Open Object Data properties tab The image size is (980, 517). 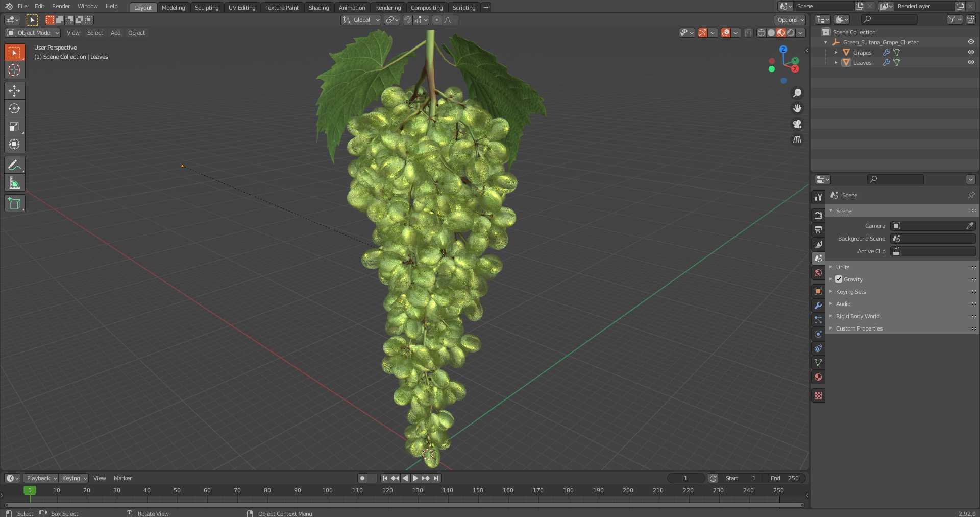click(818, 363)
